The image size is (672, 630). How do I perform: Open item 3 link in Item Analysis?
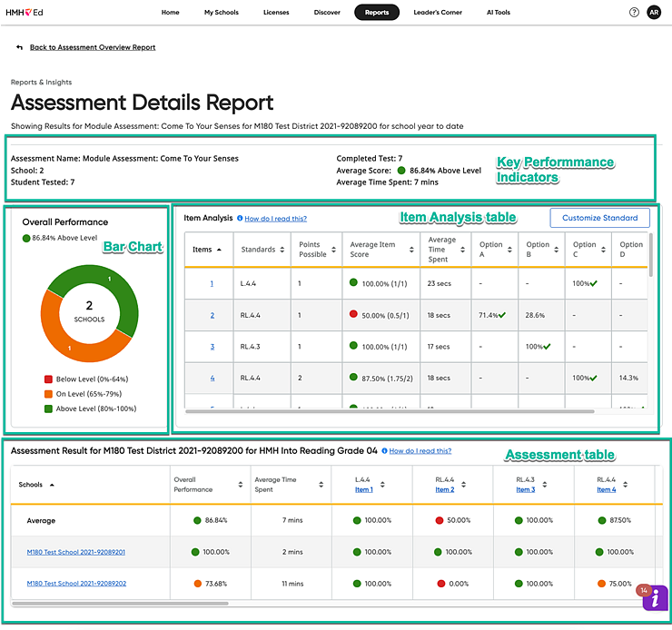point(212,347)
